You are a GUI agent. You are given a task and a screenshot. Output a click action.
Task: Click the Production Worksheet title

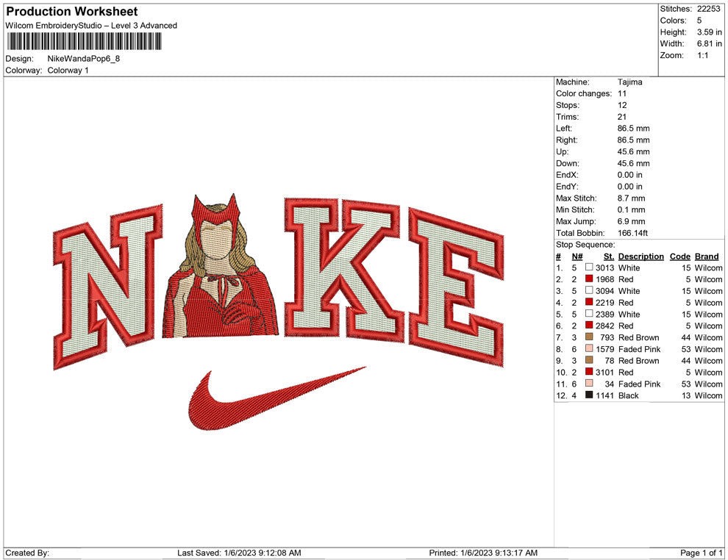[x=72, y=12]
